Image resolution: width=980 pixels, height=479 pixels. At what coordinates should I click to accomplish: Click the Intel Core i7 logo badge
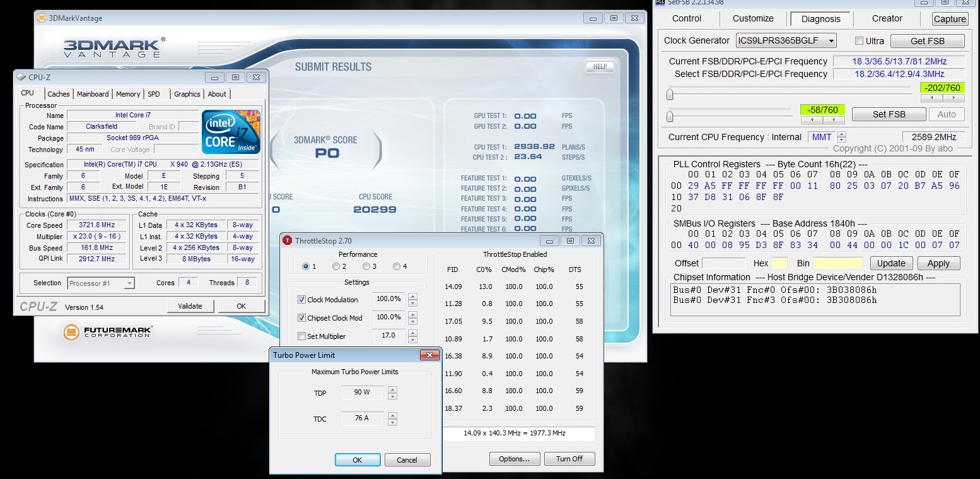231,132
